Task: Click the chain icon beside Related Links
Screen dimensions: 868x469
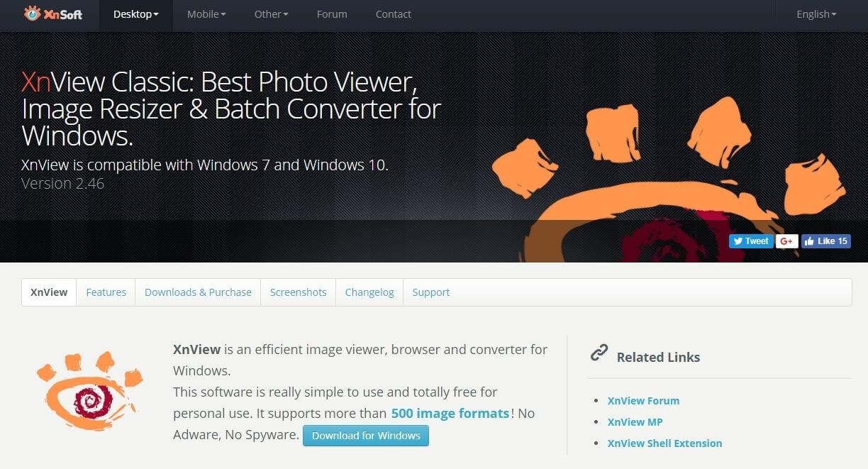Action: pos(599,353)
